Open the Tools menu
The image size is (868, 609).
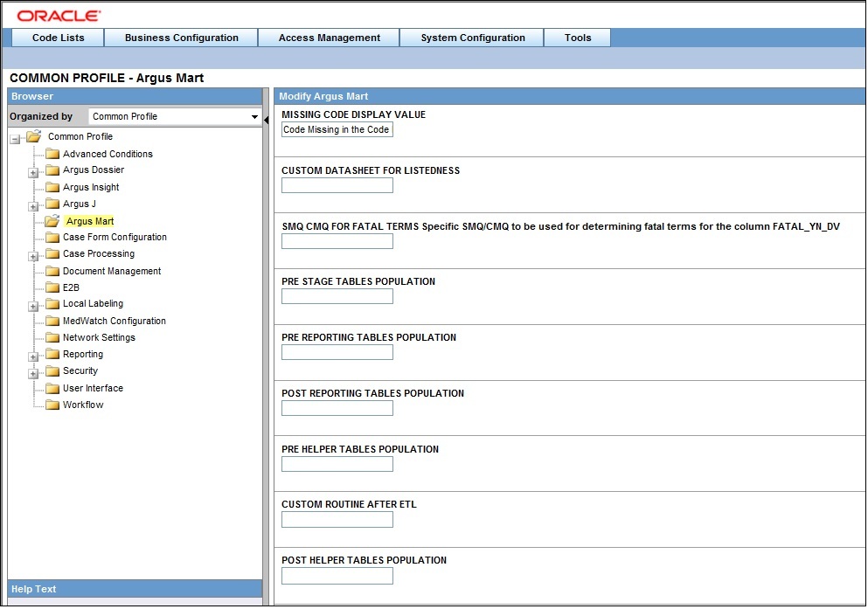click(x=578, y=38)
